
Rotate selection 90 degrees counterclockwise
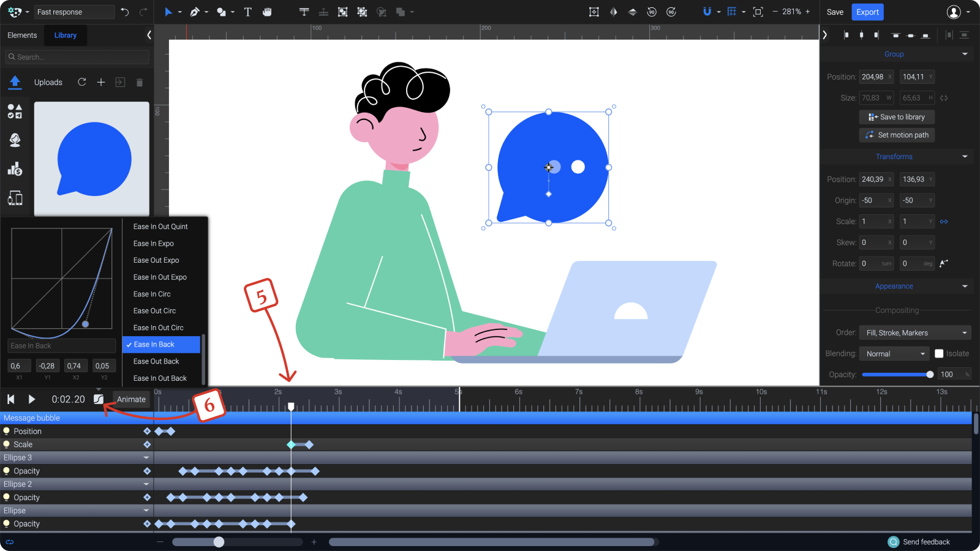click(652, 12)
